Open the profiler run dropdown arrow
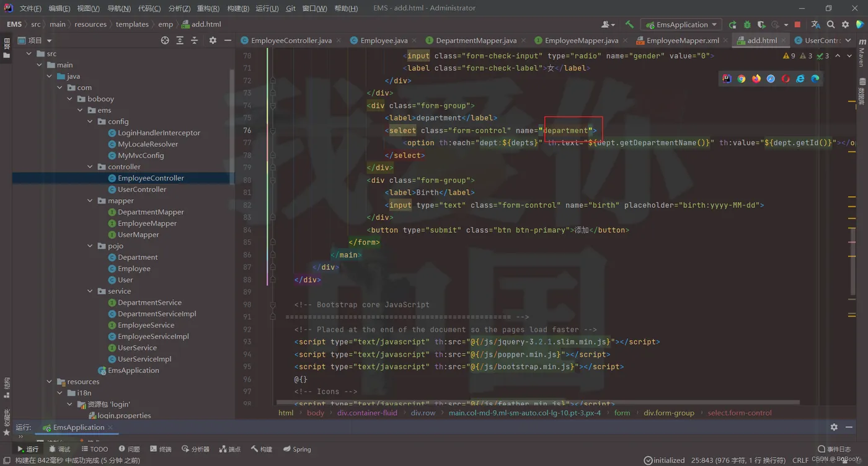 point(786,25)
